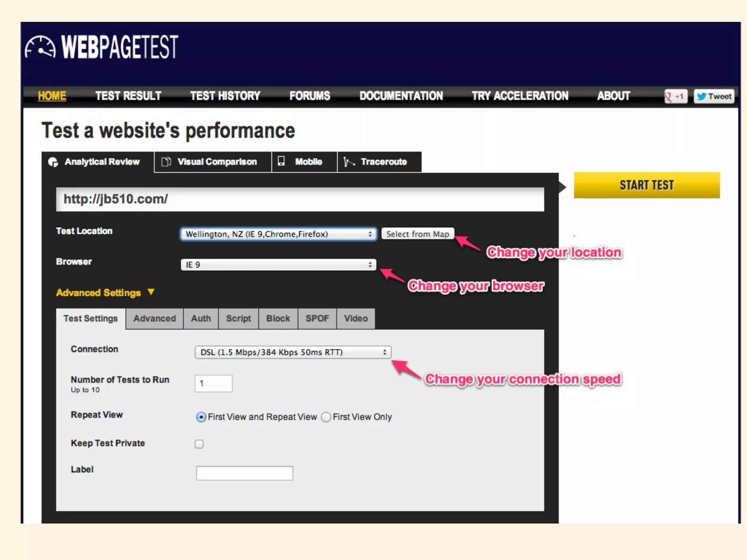Image resolution: width=747 pixels, height=560 pixels.
Task: Open ABOUT navigation item
Action: (614, 96)
